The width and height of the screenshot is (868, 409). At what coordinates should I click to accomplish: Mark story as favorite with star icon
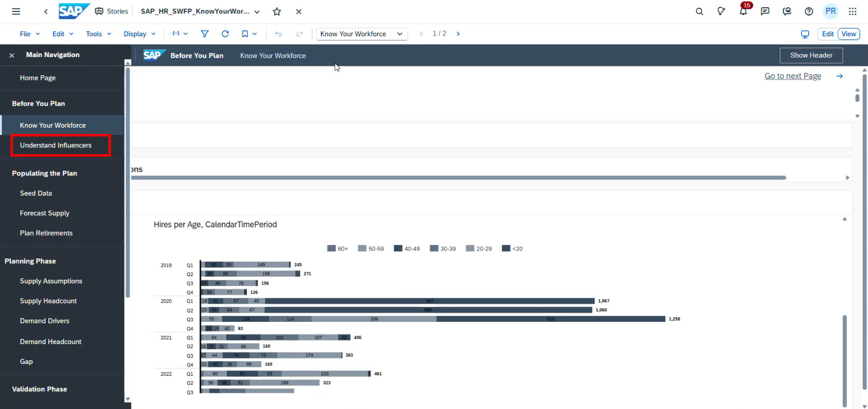[x=277, y=11]
